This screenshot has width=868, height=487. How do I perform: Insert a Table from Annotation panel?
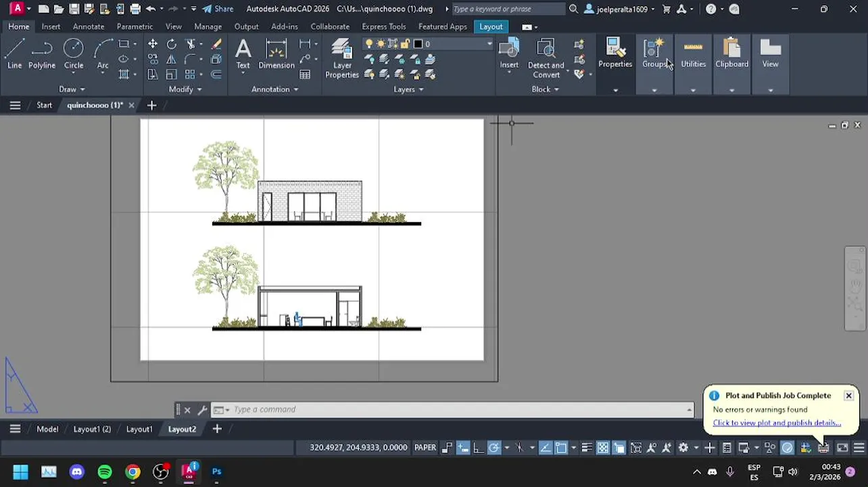pos(305,74)
